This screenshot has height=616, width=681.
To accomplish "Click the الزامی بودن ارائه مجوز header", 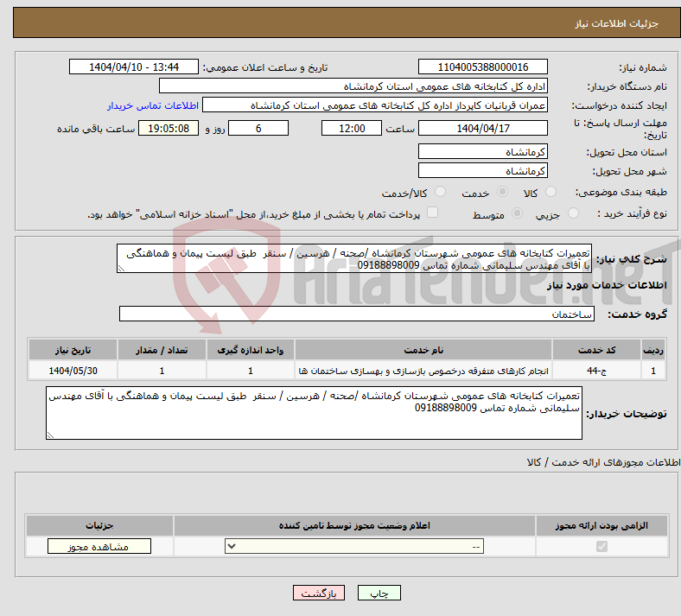I will (x=601, y=525).
